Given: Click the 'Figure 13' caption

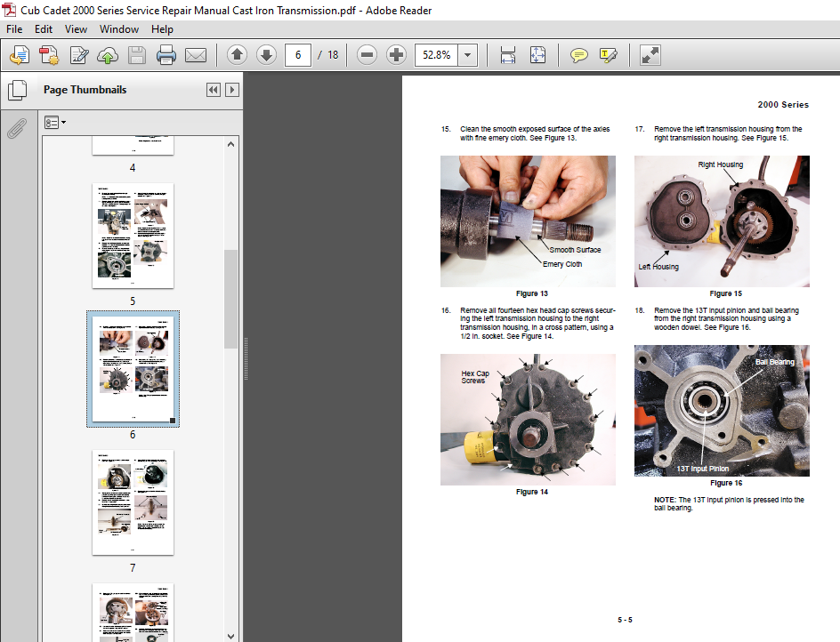Looking at the screenshot, I should (531, 293).
